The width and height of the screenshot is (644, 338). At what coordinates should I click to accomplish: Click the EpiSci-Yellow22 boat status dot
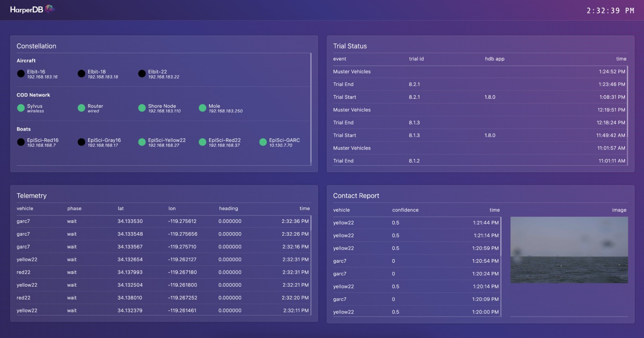pyautogui.click(x=142, y=142)
